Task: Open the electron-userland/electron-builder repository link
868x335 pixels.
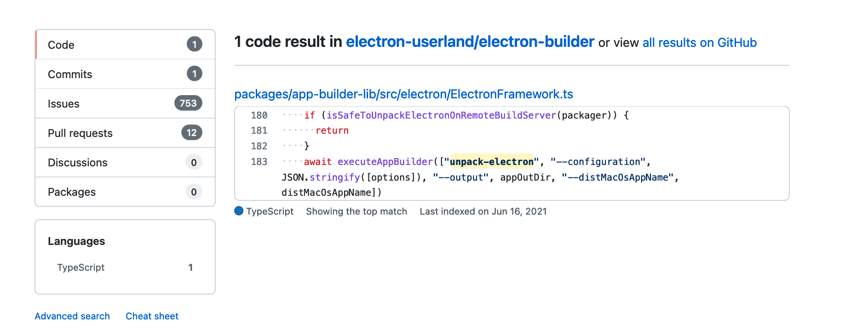Action: (x=469, y=42)
